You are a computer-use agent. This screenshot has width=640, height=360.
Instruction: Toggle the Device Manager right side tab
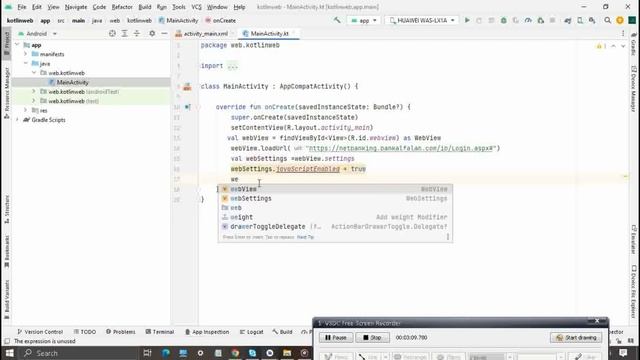633,89
